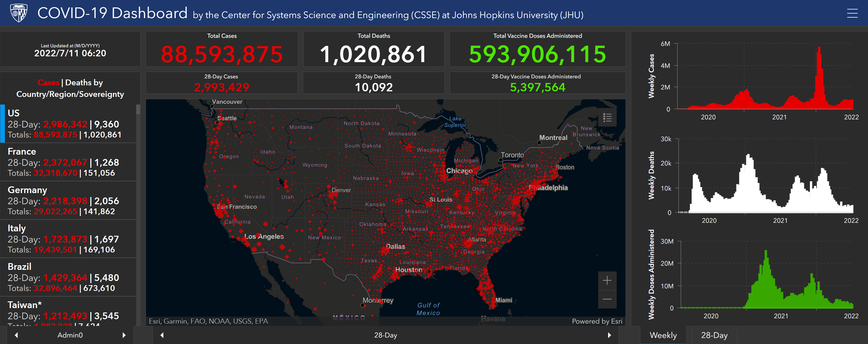Select US in the country list
Screen dimensions: 868x344
click(67, 124)
